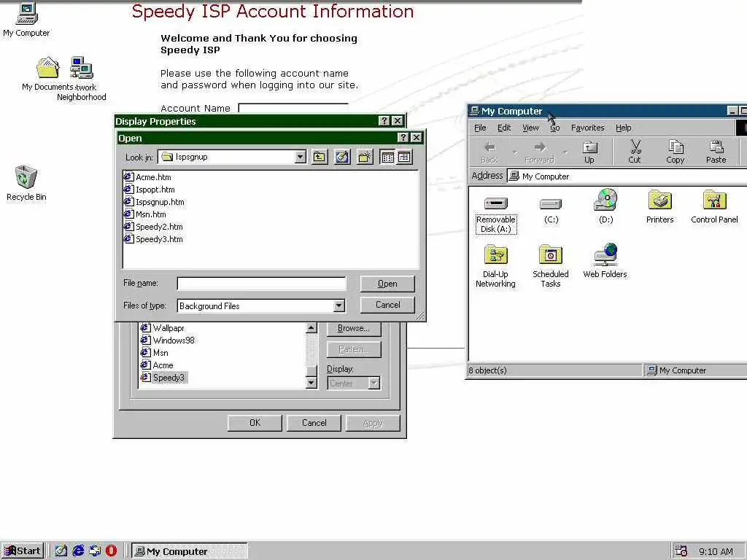Screen dimensions: 747x560
Task: Launch Opera from the quick launch bar
Action: point(111,551)
